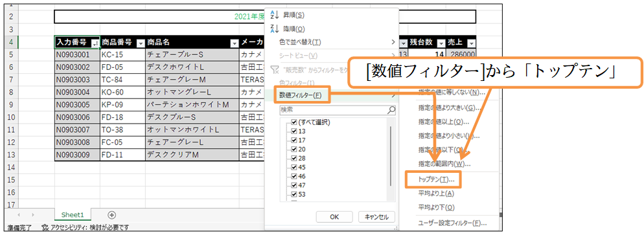The height and width of the screenshot is (235, 644).
Task: Choose 指定の値より大きい(G)... option
Action: 450,108
